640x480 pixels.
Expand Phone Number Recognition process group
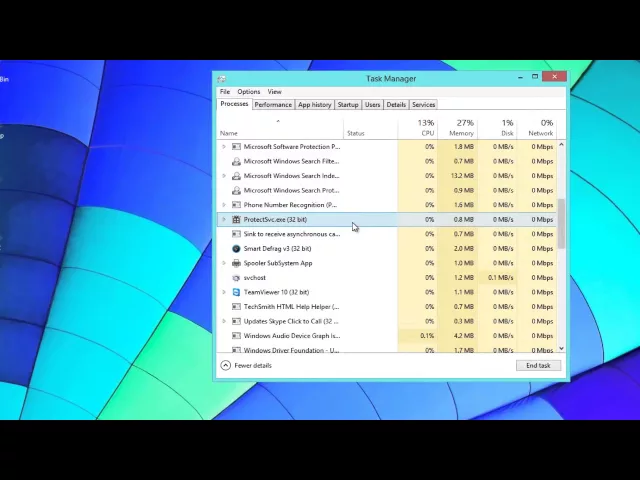224,205
